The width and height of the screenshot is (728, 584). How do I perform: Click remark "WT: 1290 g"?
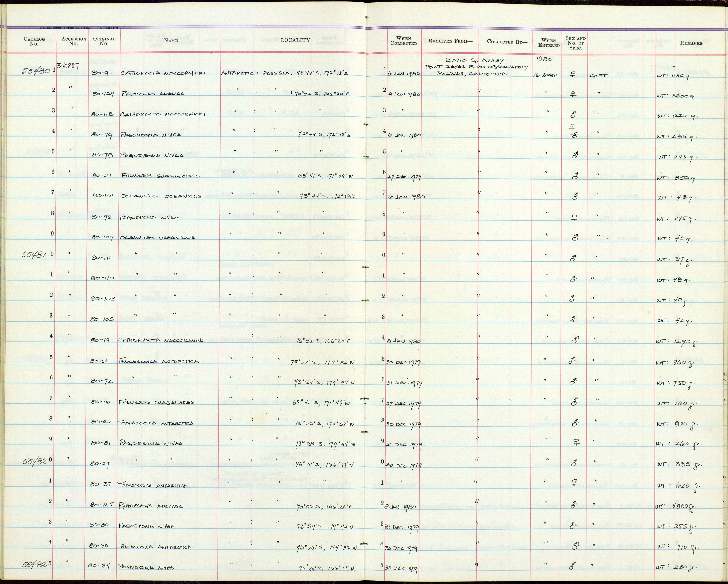pyautogui.click(x=677, y=342)
